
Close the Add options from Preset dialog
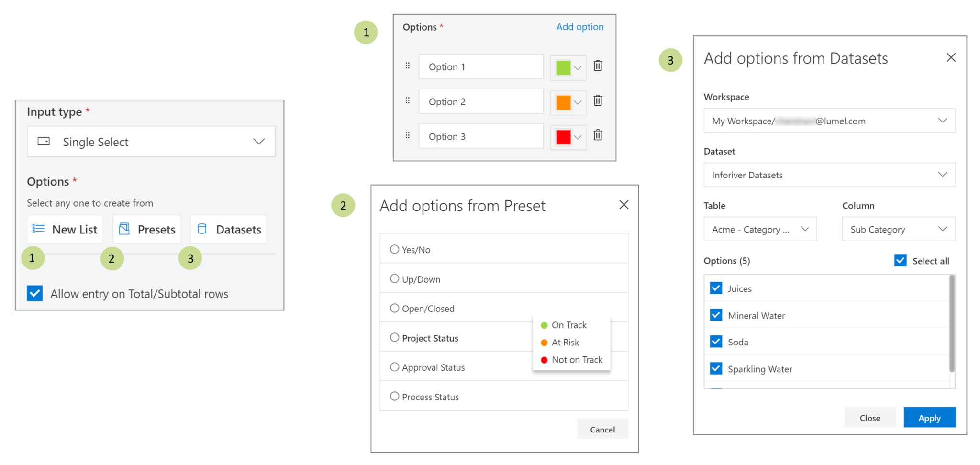[624, 205]
